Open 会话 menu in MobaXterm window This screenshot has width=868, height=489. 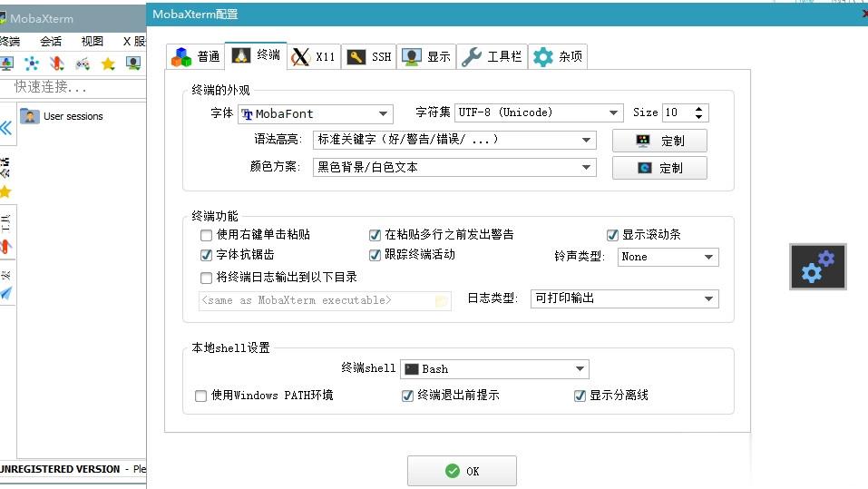click(51, 42)
